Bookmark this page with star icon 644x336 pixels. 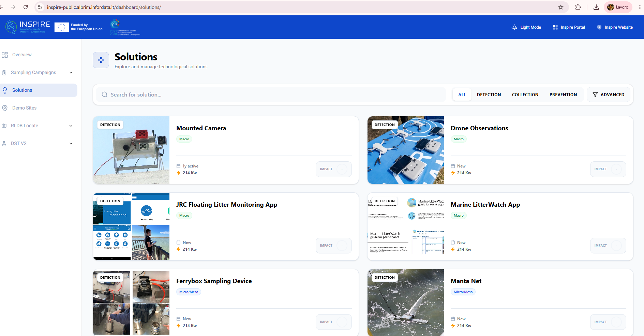561,7
